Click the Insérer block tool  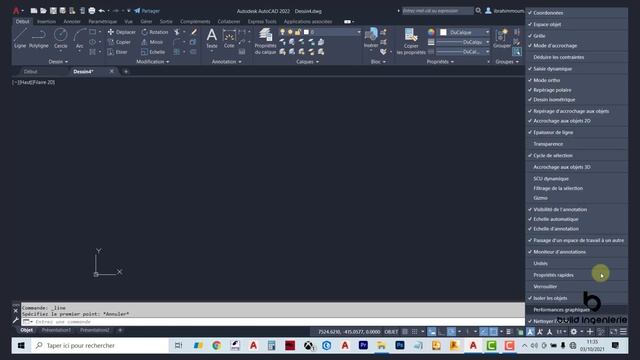pyautogui.click(x=371, y=38)
